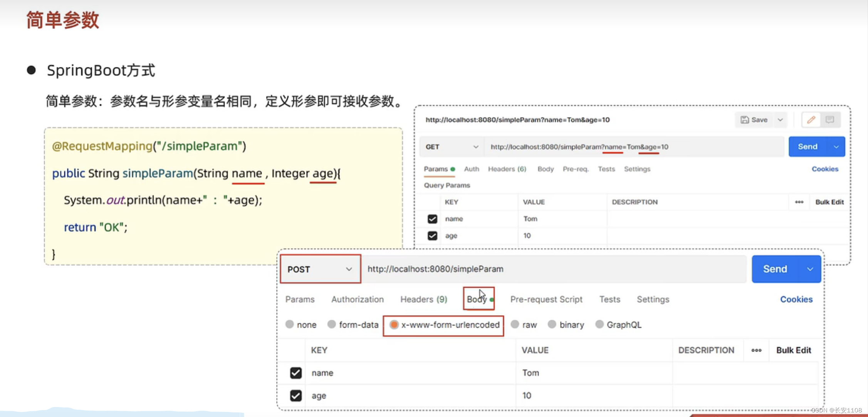Select the binary radio button
The width and height of the screenshot is (868, 417).
[552, 325]
